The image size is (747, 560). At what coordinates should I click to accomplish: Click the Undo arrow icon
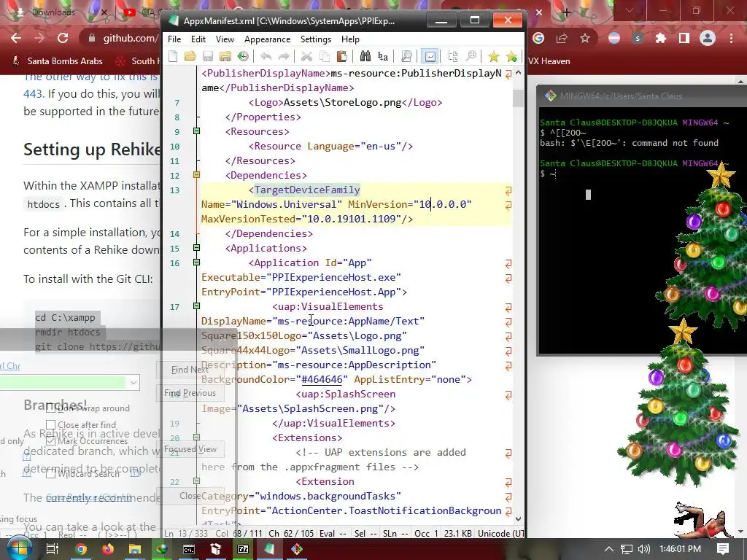click(x=266, y=57)
